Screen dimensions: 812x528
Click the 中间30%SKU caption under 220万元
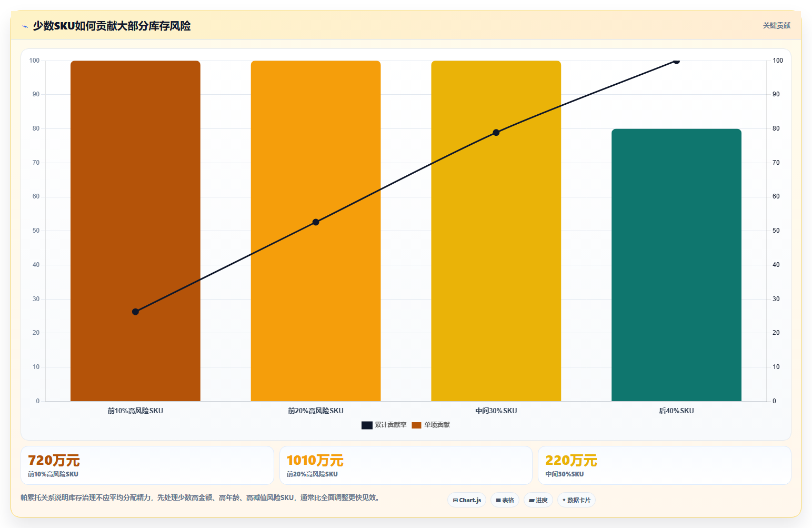565,474
